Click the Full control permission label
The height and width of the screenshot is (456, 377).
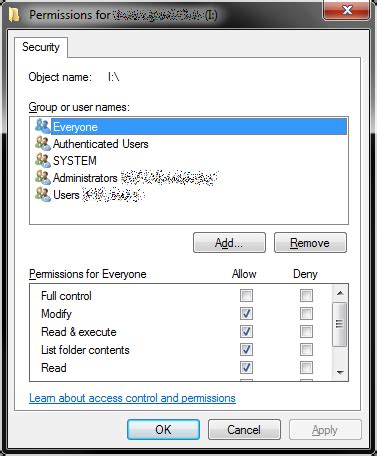(66, 296)
